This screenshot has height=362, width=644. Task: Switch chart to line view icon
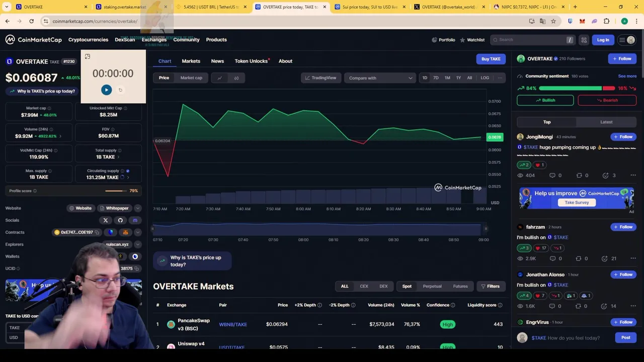[x=220, y=78]
